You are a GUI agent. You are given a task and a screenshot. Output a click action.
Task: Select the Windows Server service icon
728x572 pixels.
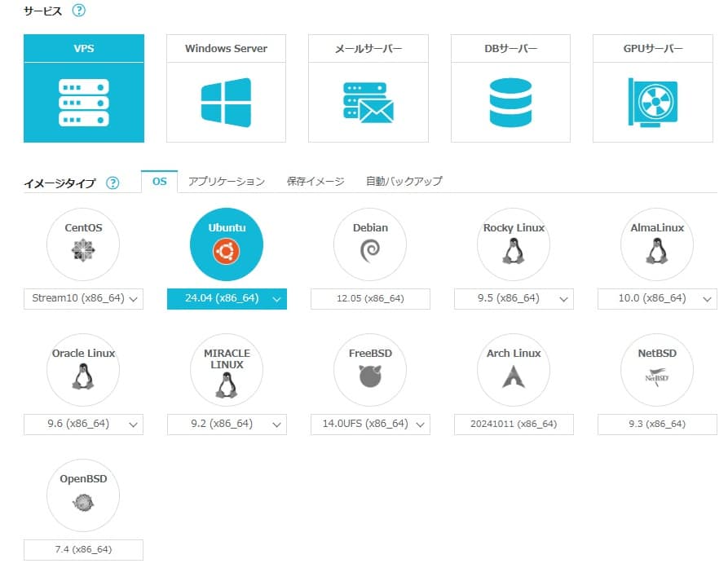[226, 103]
